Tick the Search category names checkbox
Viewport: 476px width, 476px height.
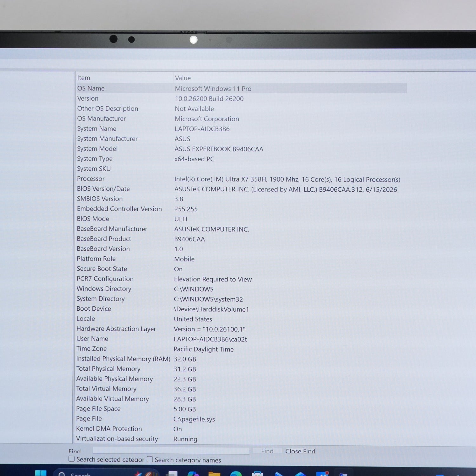[x=150, y=459]
